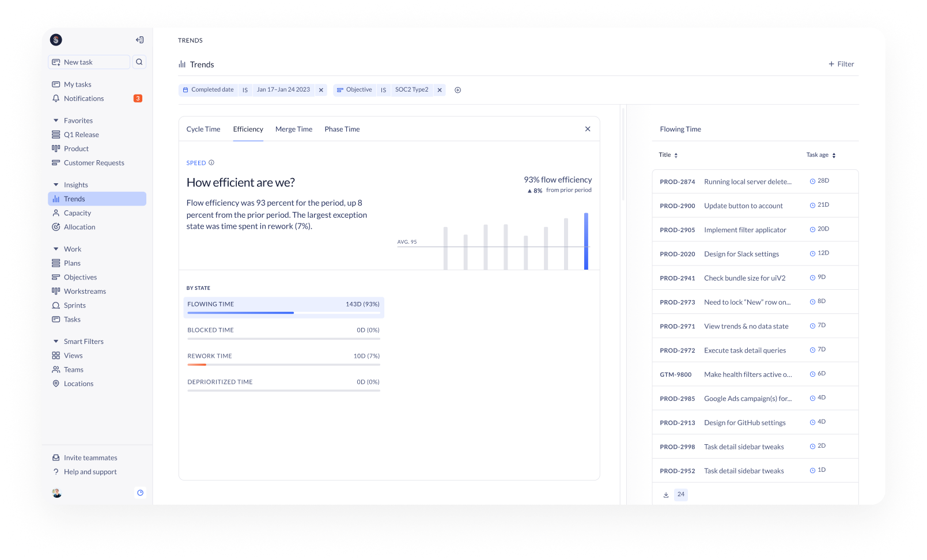This screenshot has height=560, width=927.
Task: Open task PROD-2971 View trends & no data state
Action: pos(755,326)
